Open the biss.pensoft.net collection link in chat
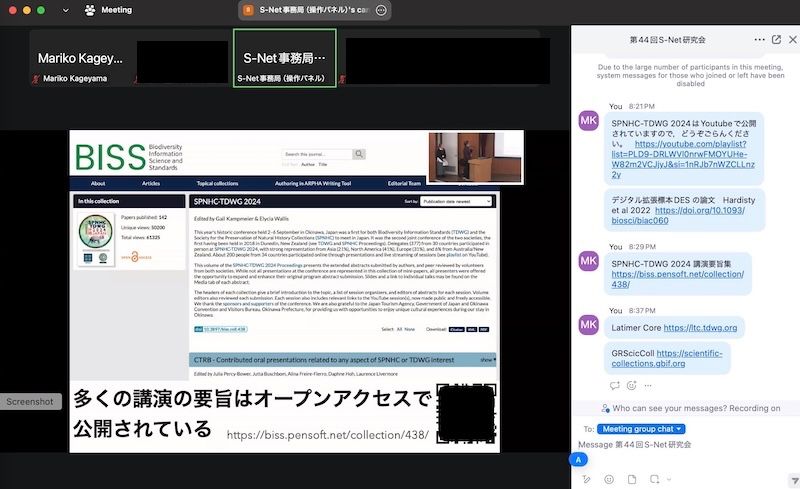The height and width of the screenshot is (489, 800). coord(678,279)
